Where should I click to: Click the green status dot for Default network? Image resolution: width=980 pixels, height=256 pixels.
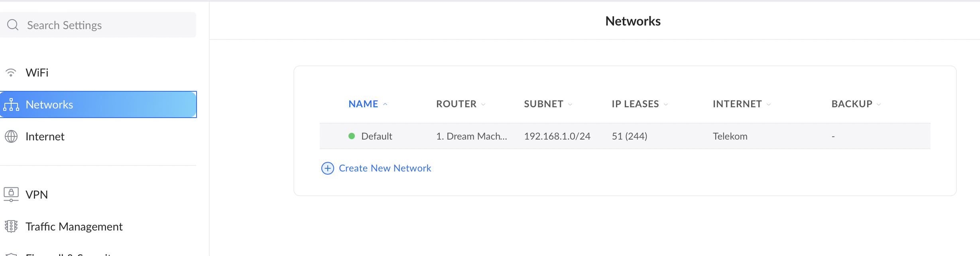click(351, 136)
